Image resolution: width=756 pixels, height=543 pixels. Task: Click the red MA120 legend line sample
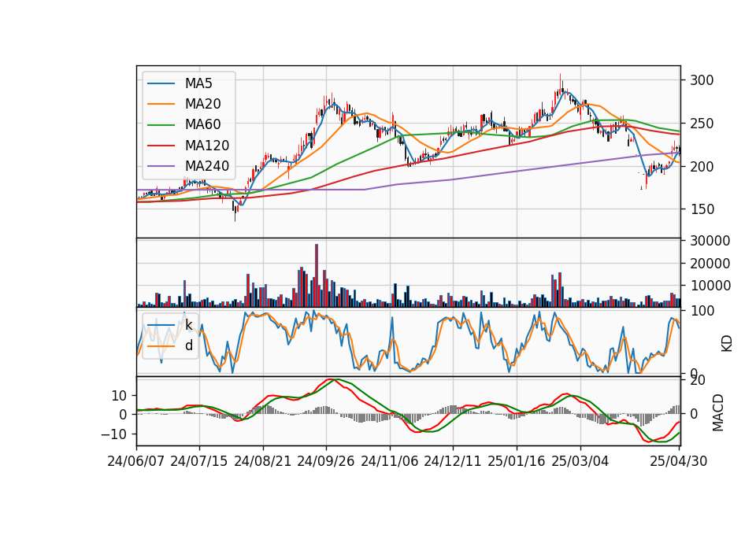[x=161, y=146]
